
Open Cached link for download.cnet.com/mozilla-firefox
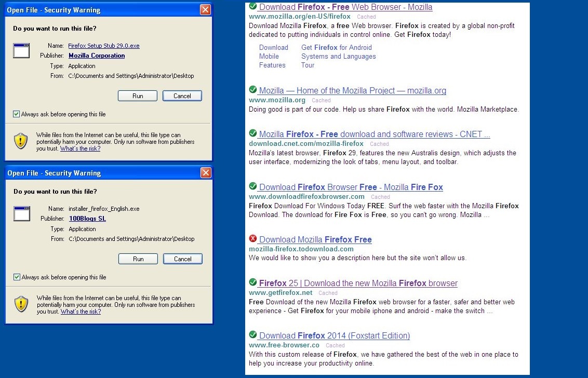click(379, 144)
